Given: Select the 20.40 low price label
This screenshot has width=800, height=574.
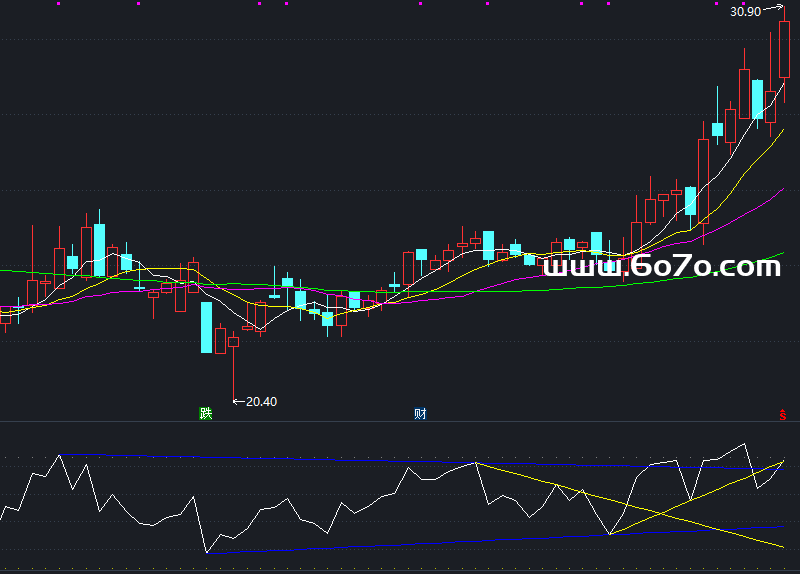Looking at the screenshot, I should [x=261, y=402].
